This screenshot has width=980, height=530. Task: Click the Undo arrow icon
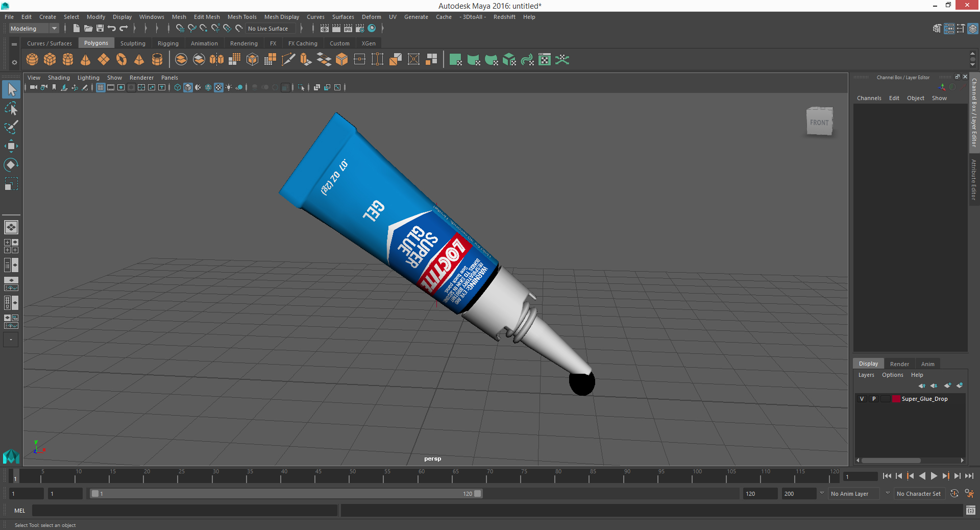tap(112, 29)
